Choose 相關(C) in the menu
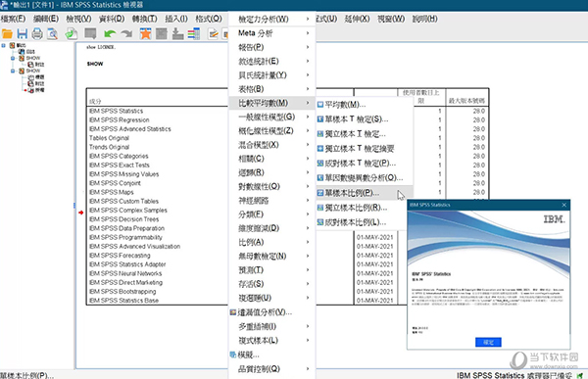Screen dimensions: 588x379 (271, 159)
